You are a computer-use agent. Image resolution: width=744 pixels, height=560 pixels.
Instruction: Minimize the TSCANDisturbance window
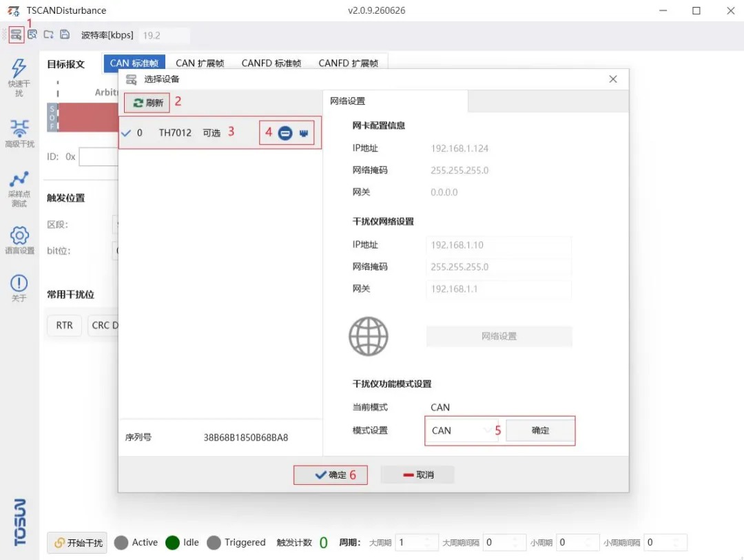(663, 10)
